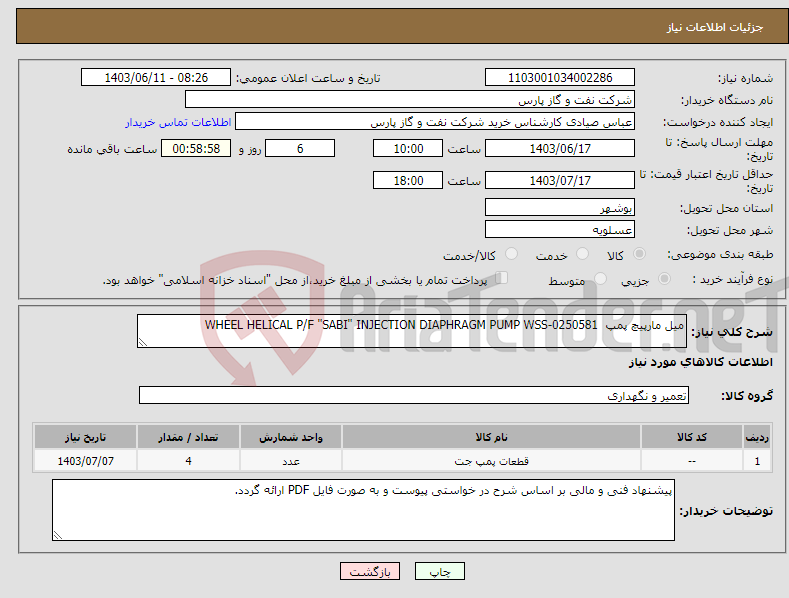Click the کد کالا column header
This screenshot has height=598, width=789.
tap(692, 437)
